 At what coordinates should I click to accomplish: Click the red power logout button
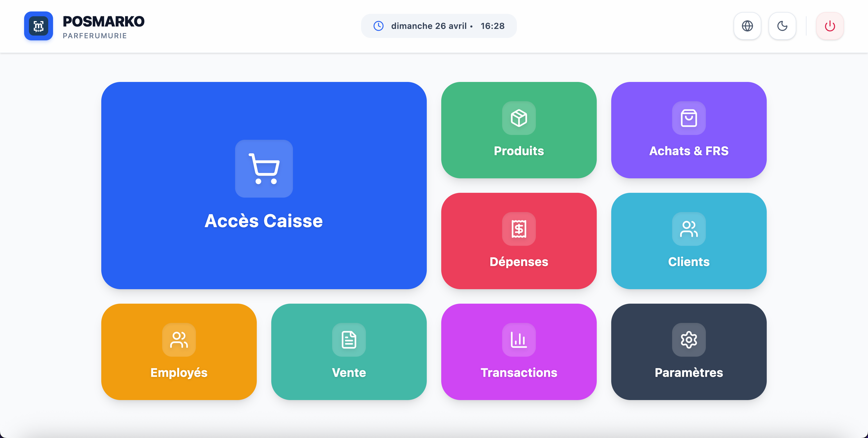click(x=830, y=26)
